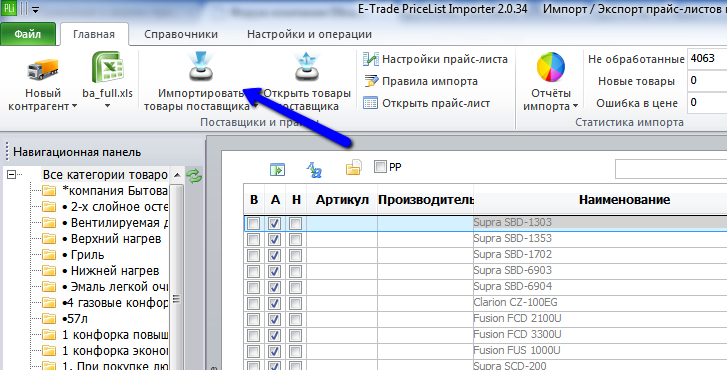727x370 pixels.
Task: Select the • 2-х слойное category
Action: tap(115, 207)
